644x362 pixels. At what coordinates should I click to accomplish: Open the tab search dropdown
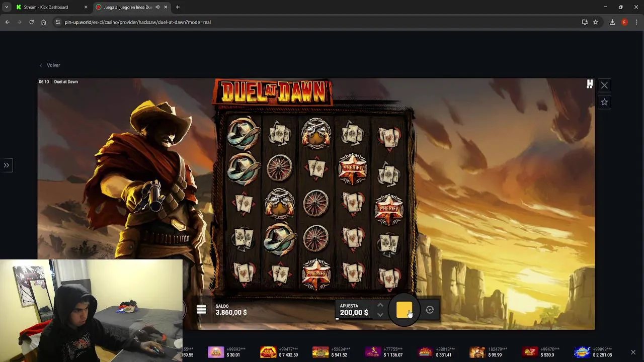6,7
